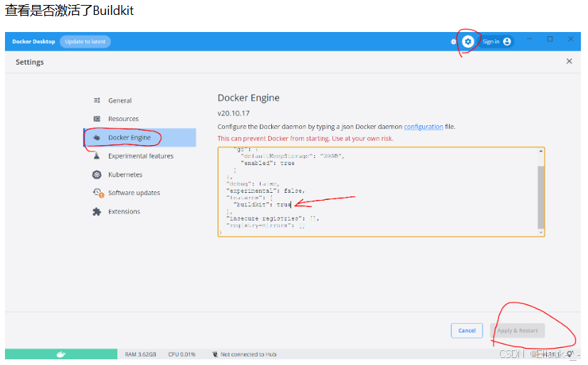588x365 pixels.
Task: Click the Extensions puzzle piece icon
Action: pos(97,212)
